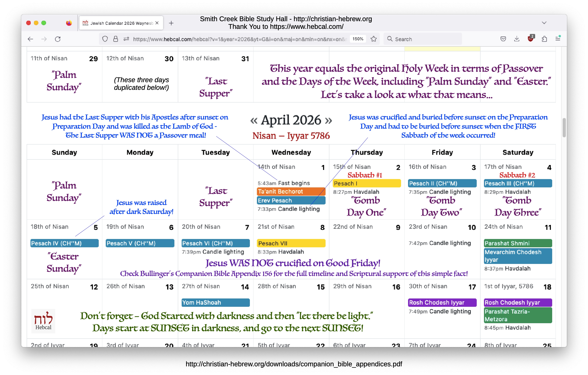Click the 8:33pm Havdalah entry
Viewport: 588px width, 375px height.
tap(281, 252)
